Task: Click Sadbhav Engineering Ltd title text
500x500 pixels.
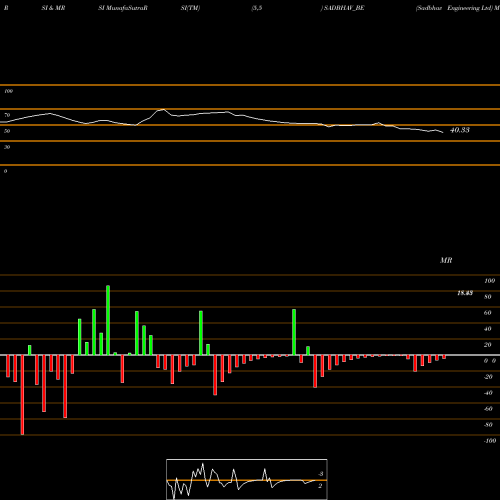Action: 454,8
